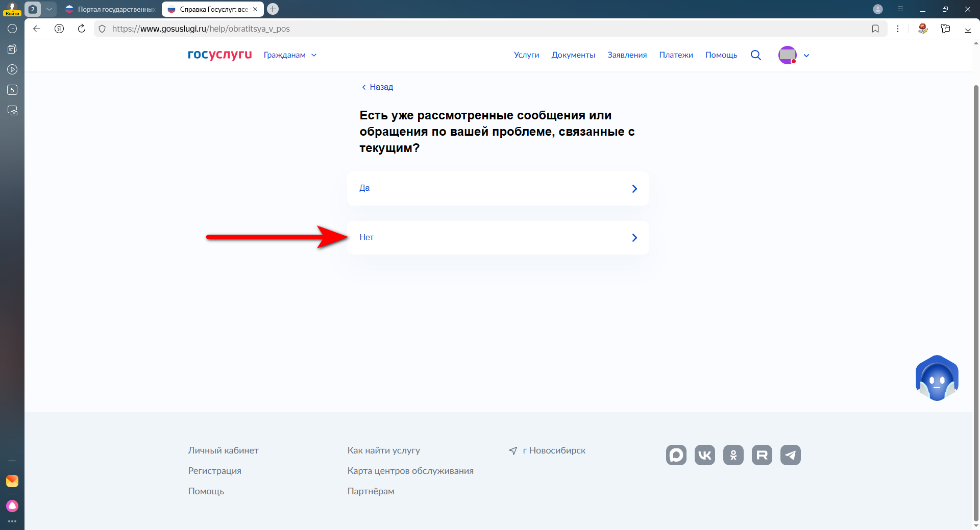Viewport: 980px width, 530px height.
Task: Open the Odnoklassniki social icon
Action: point(733,455)
